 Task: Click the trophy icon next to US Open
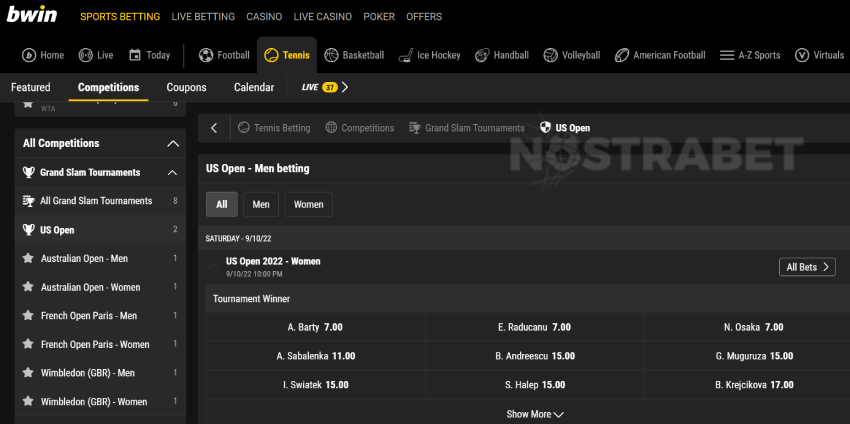[28, 230]
